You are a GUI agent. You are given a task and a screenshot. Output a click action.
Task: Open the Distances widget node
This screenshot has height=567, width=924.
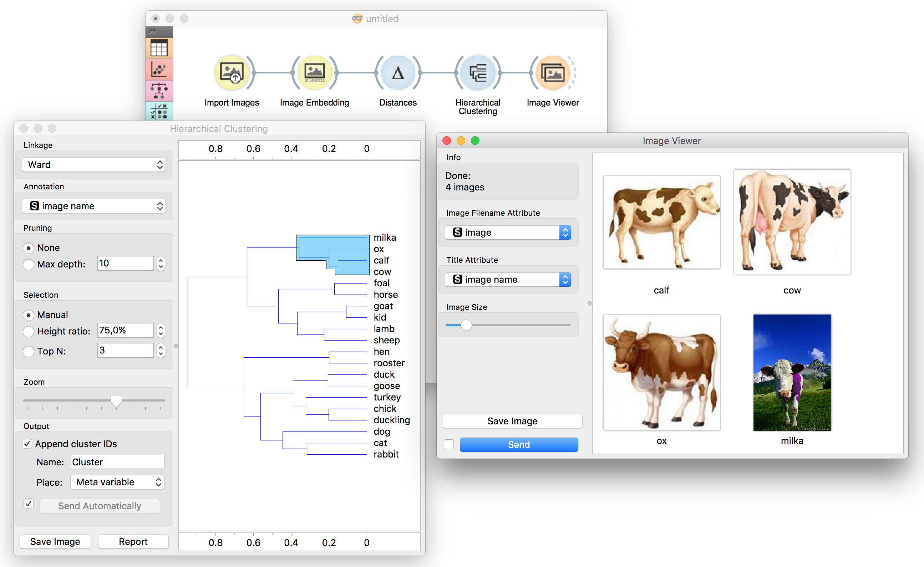(398, 72)
